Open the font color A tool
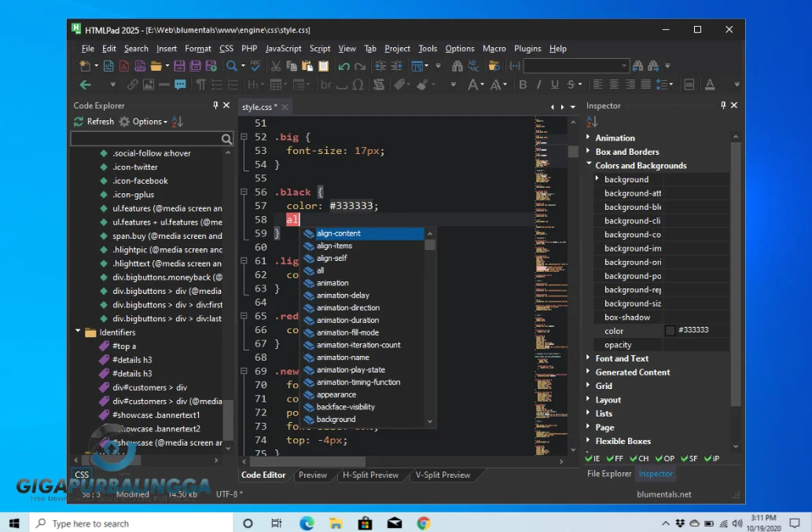 (x=710, y=84)
